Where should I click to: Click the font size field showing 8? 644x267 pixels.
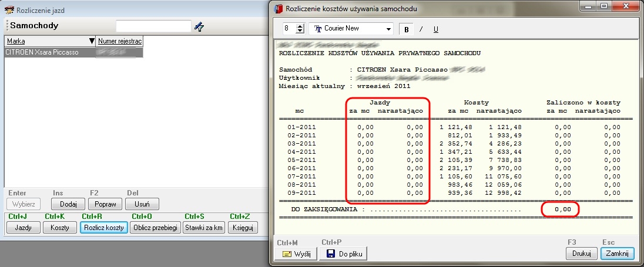pyautogui.click(x=289, y=29)
